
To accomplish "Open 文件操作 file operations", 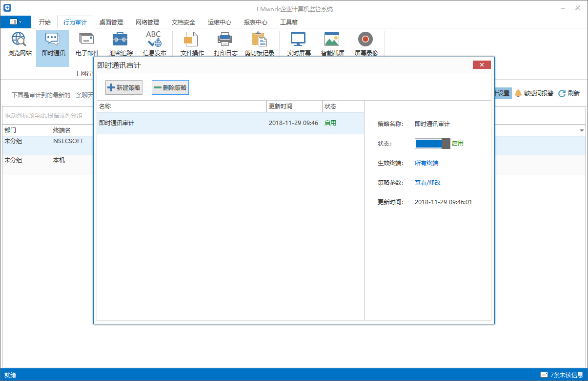I will 192,44.
